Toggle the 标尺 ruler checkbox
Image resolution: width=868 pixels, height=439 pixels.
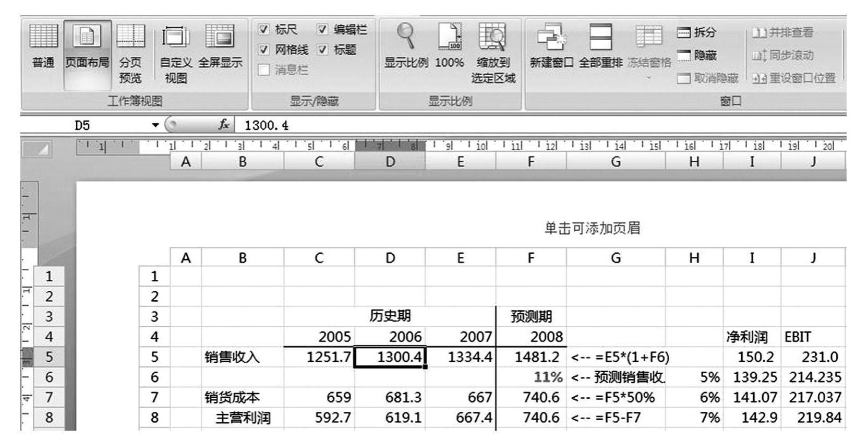tap(264, 30)
